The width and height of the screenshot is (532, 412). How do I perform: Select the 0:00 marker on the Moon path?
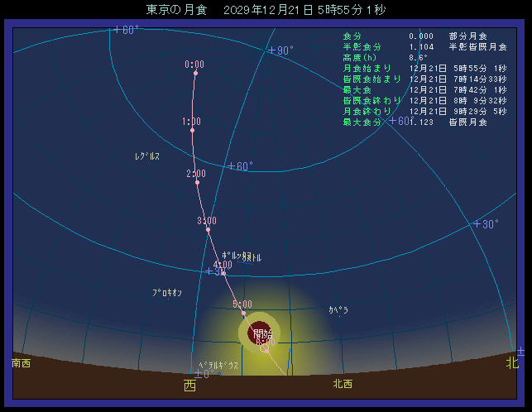pos(195,73)
